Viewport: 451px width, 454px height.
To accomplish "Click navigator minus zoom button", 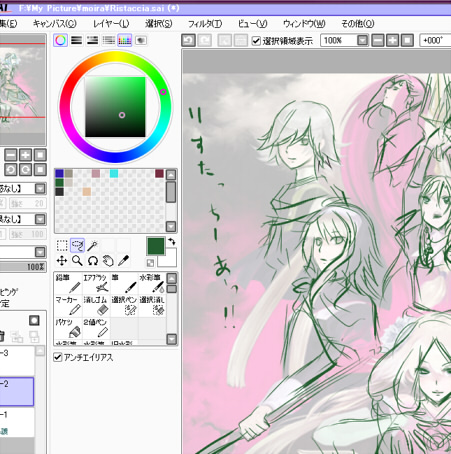I will [x=11, y=155].
